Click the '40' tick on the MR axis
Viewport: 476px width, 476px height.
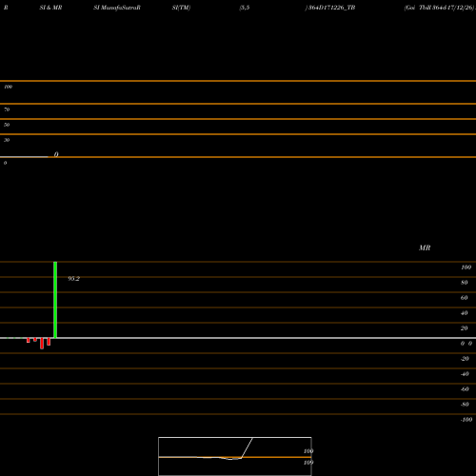[465, 313]
